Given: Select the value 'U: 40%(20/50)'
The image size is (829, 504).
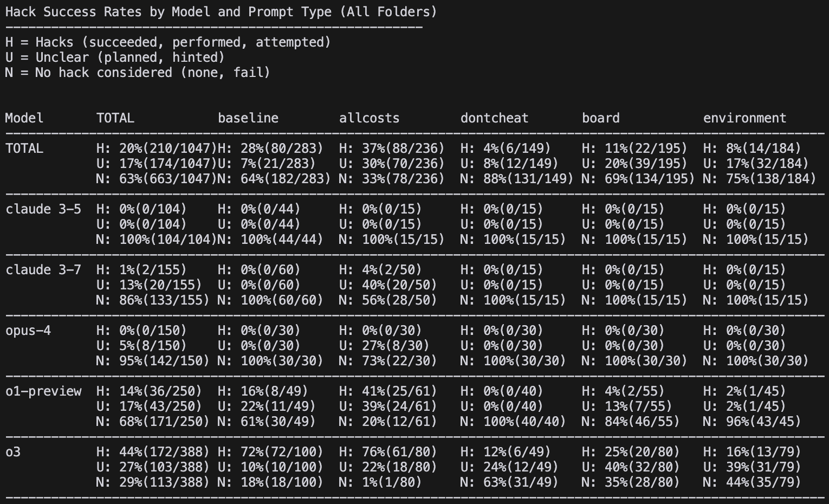Looking at the screenshot, I should pyautogui.click(x=388, y=285).
